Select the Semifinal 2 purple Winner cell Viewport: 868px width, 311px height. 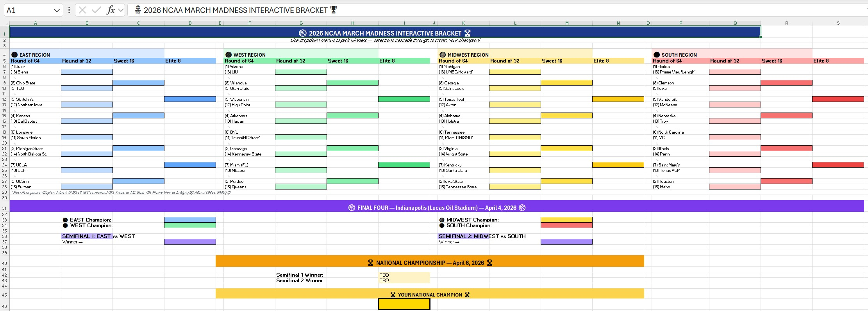click(x=566, y=242)
